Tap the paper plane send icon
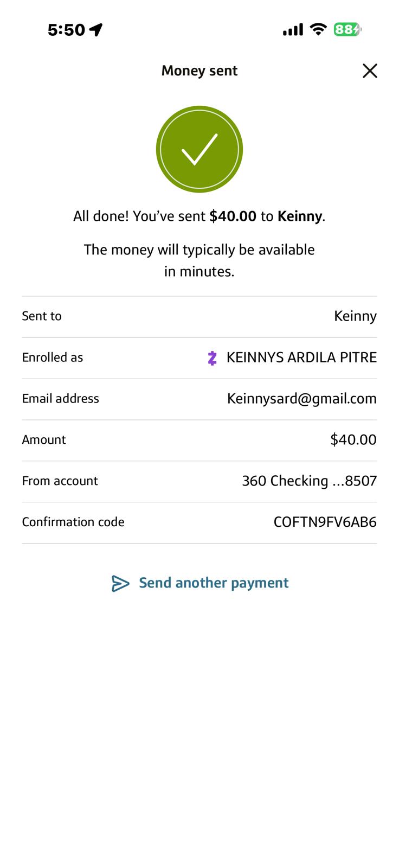The width and height of the screenshot is (399, 868). pyautogui.click(x=120, y=583)
